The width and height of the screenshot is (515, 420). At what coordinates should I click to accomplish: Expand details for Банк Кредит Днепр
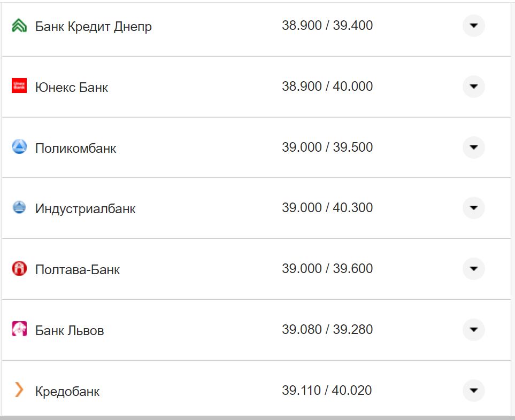click(473, 26)
